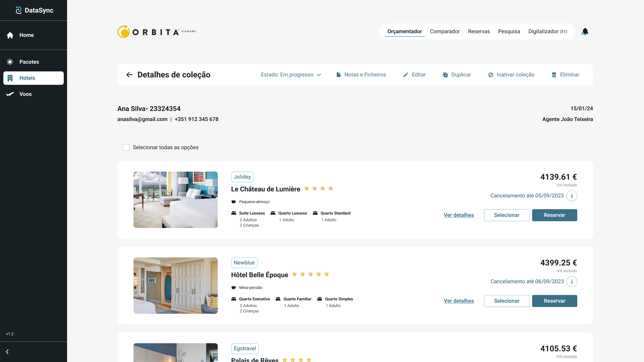The width and height of the screenshot is (644, 362).
Task: Click Ver detalhes for Hôtel Belle Époque
Action: 459,301
